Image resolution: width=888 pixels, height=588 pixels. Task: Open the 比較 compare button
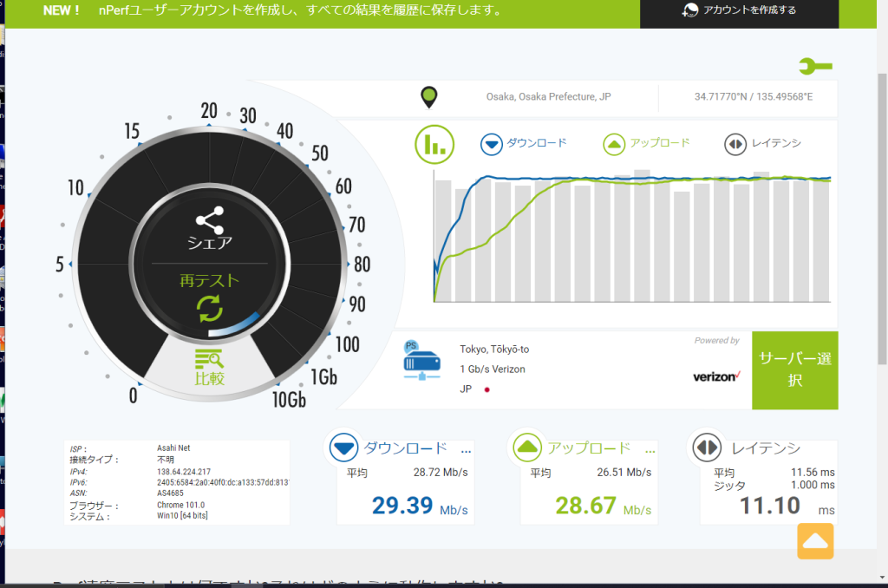click(210, 368)
